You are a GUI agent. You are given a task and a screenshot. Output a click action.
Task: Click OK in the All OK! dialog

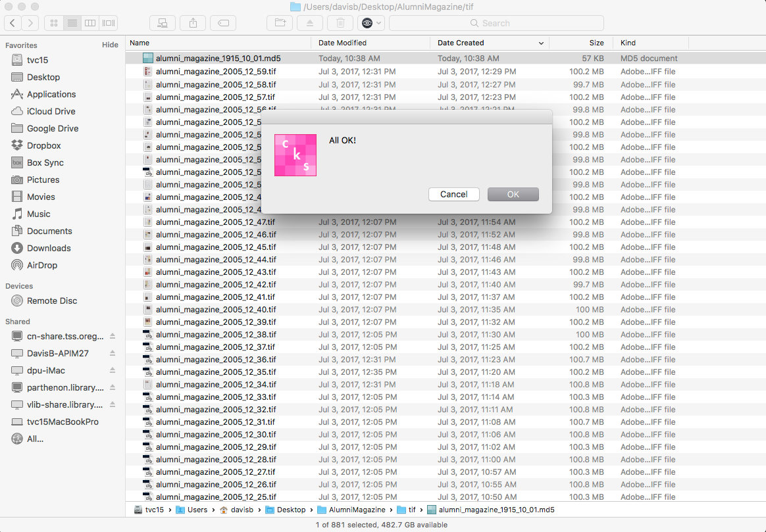pos(513,194)
